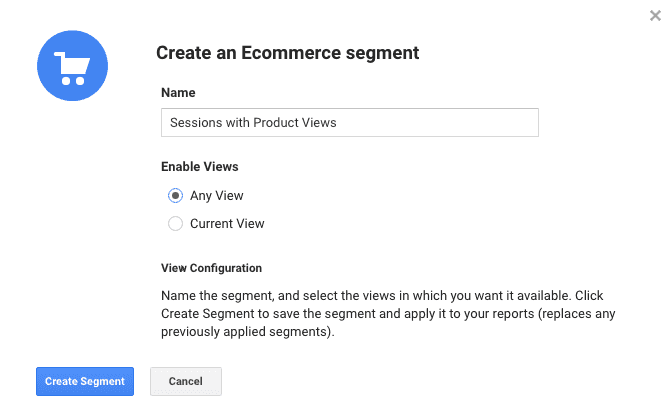
Task: Click the "Name" field label
Action: [x=176, y=92]
